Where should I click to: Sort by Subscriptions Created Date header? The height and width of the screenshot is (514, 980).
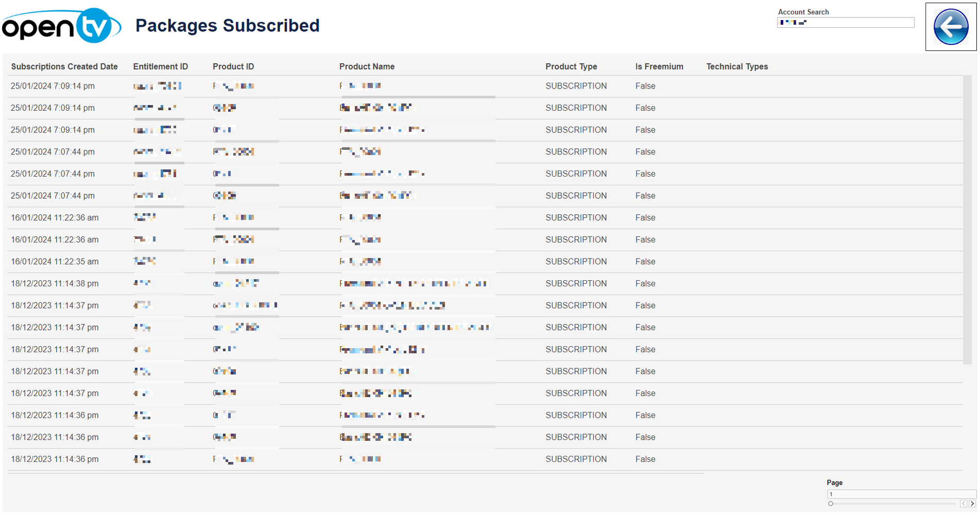[64, 66]
